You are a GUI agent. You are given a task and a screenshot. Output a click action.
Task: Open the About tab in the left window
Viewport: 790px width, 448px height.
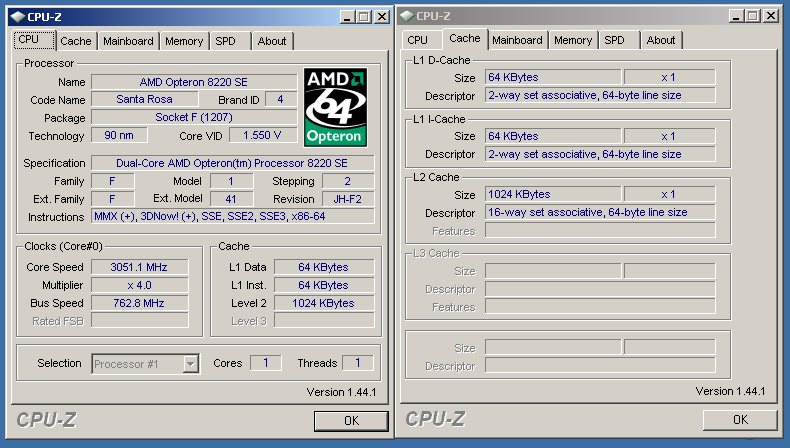pos(272,41)
